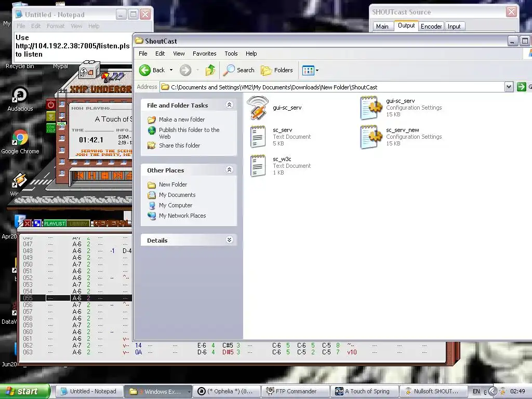532x399 pixels.
Task: Switch to Untitled - Notepad taskbar button
Action: pyautogui.click(x=89, y=391)
